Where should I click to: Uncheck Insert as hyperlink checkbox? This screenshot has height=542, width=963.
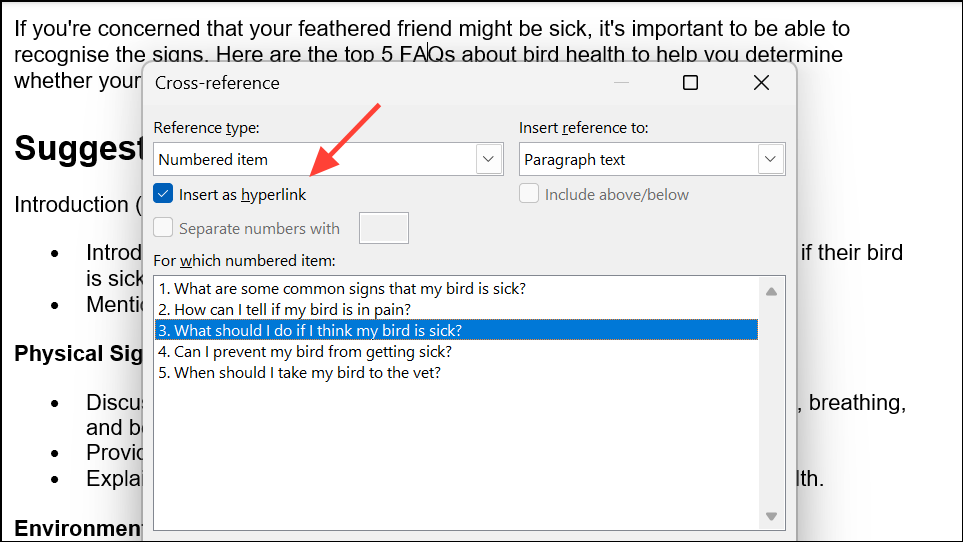tap(164, 194)
